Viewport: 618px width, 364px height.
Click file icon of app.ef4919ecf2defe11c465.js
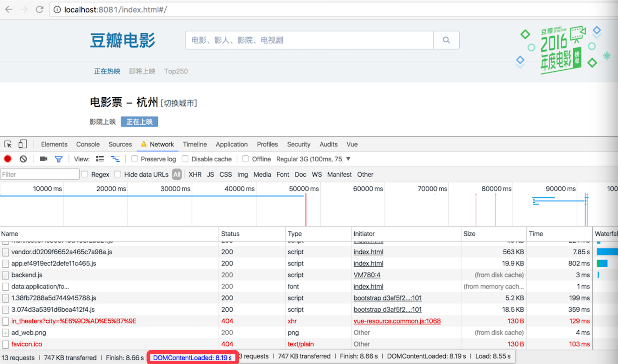5,263
